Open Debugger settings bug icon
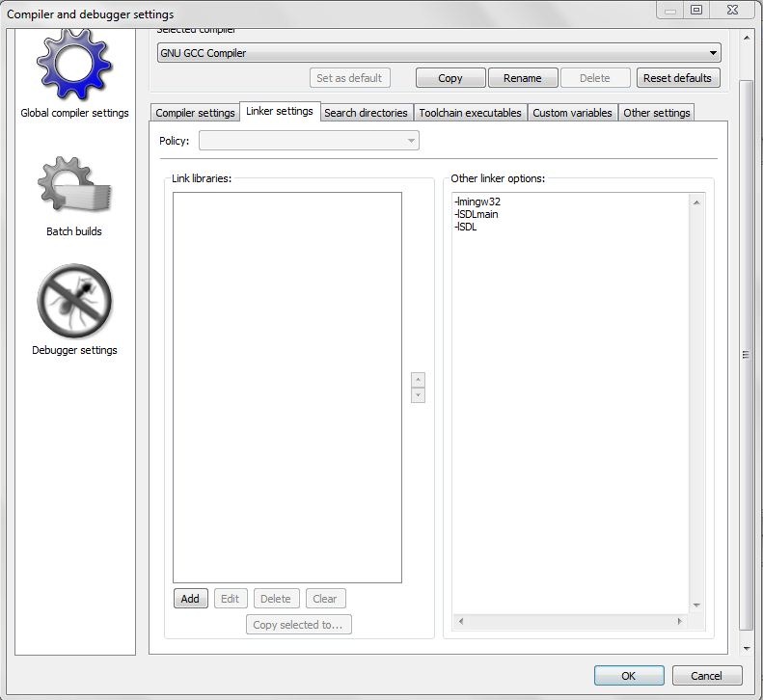 pos(74,302)
